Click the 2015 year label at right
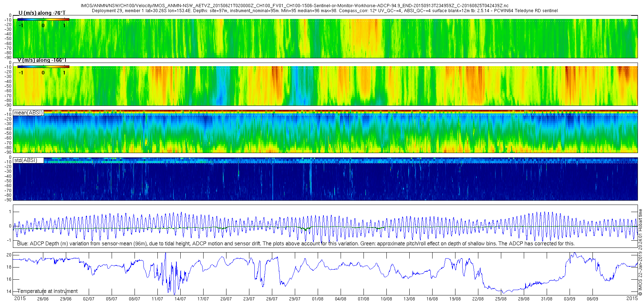 coord(632,298)
